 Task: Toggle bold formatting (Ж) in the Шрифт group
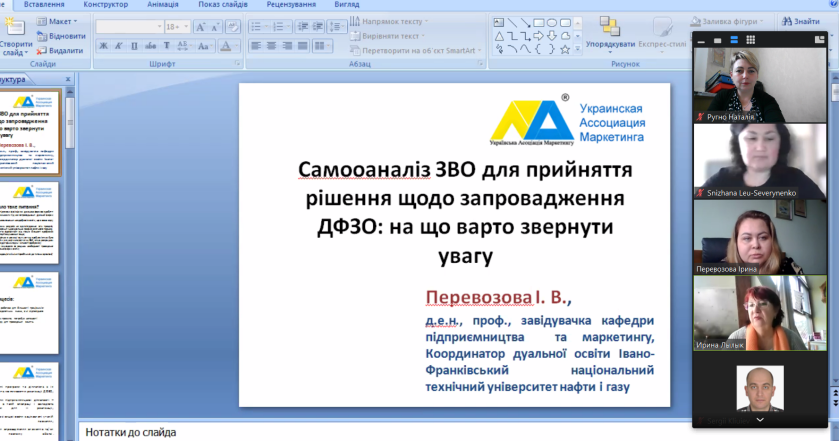pos(104,45)
